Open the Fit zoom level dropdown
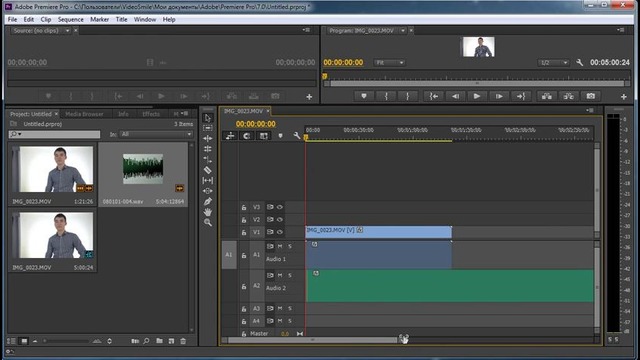This screenshot has width=640, height=360. (x=389, y=62)
